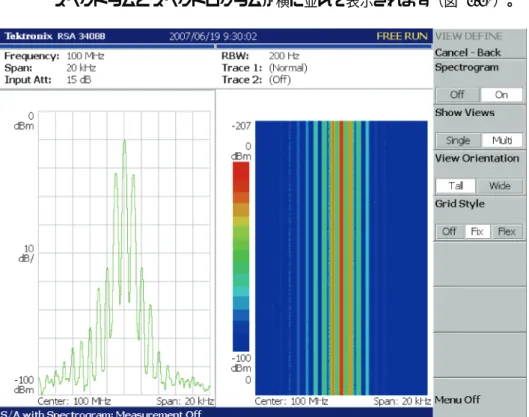This screenshot has width=529, height=417.
Task: Click the Trace 2 (Off) value
Action: (280, 80)
